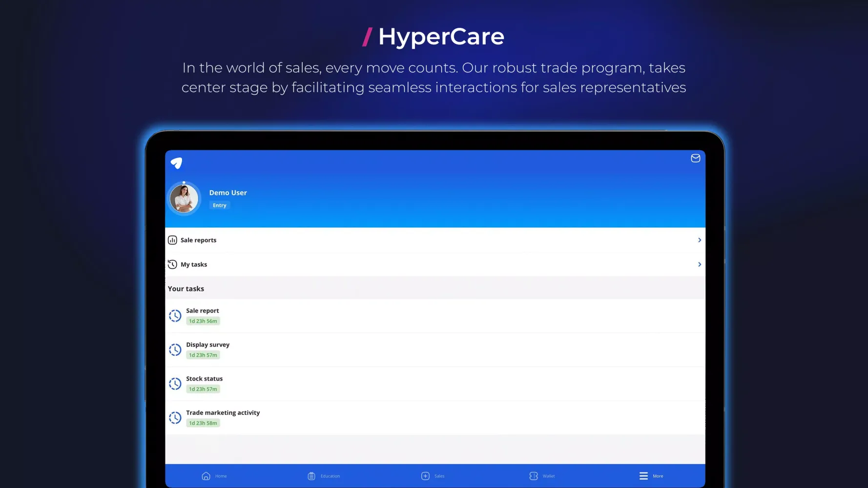
Task: Click the HyperCare title heading
Action: tap(441, 37)
